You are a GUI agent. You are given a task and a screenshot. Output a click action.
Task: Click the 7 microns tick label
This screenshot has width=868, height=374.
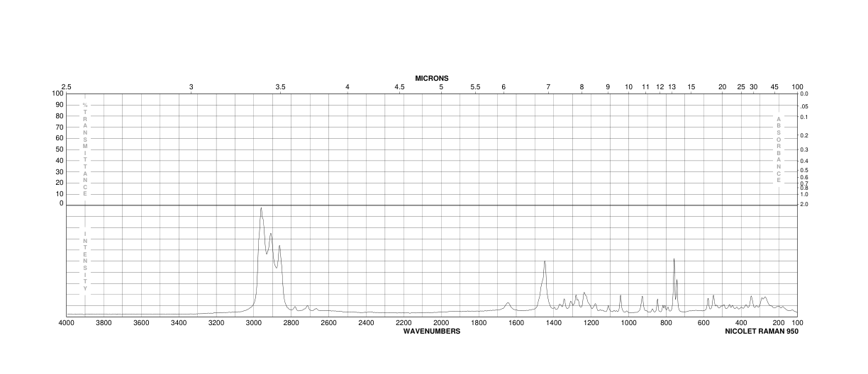click(548, 87)
